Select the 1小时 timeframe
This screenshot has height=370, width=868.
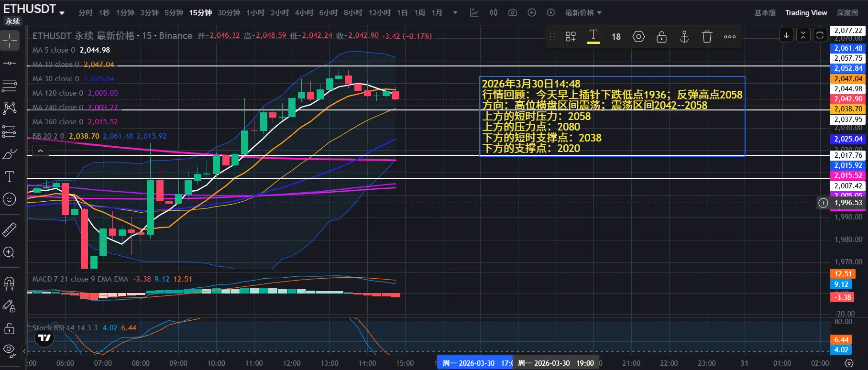[255, 12]
